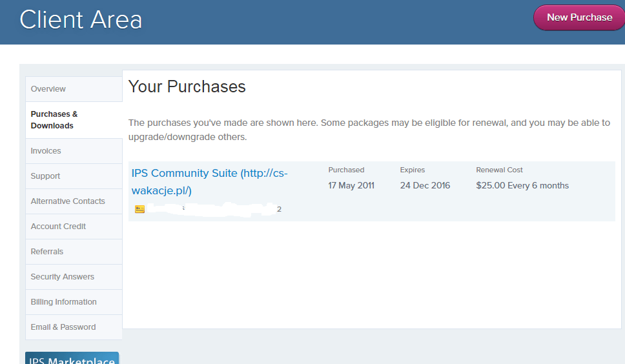Navigate to Alternative Contacts
This screenshot has height=364, width=625.
(68, 201)
